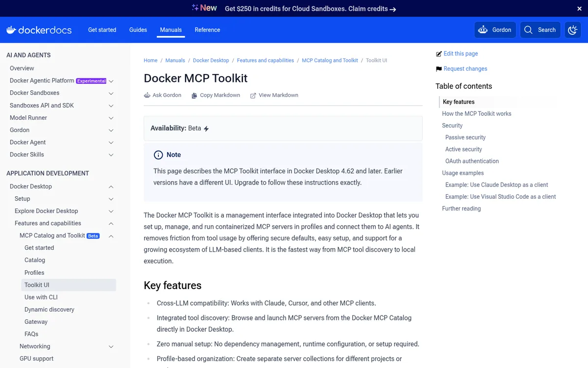The width and height of the screenshot is (588, 368).
Task: Open the Catalog sidebar page
Action: coord(35,260)
